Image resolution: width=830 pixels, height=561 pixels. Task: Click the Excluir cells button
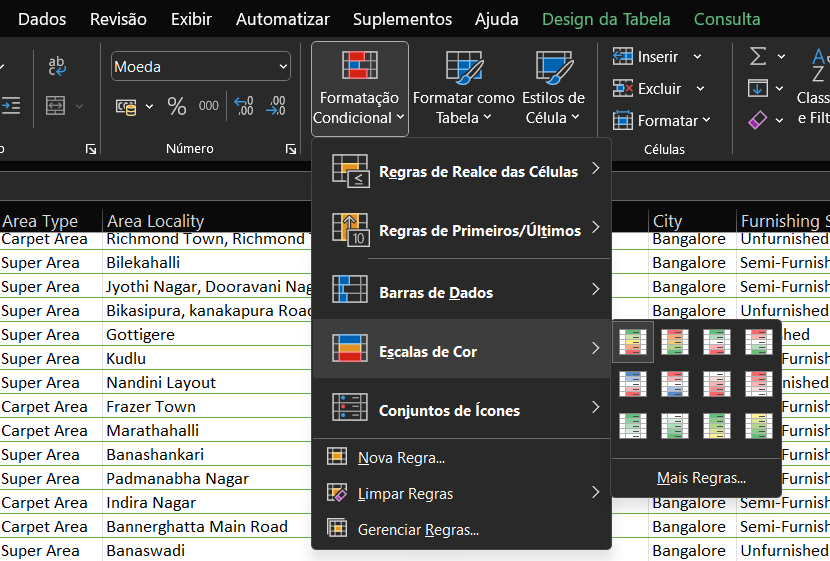point(647,88)
